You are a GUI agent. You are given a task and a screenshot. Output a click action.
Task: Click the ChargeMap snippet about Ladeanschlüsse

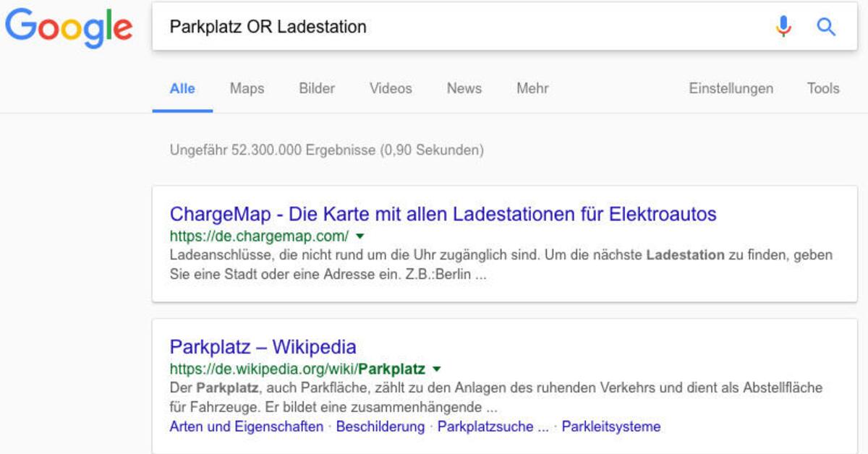pos(501,265)
